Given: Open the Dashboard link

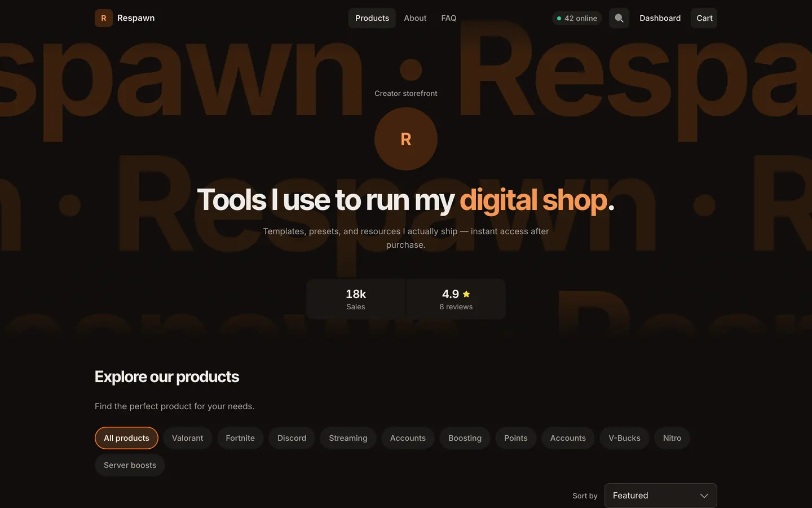Looking at the screenshot, I should coord(660,18).
